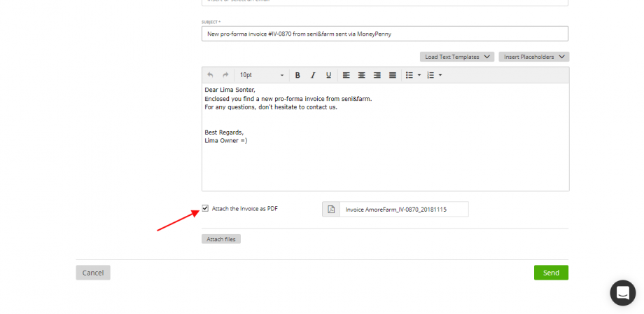This screenshot has width=644, height=314.
Task: Click the 'Lima Owner =)' signature line
Action: coord(226,141)
